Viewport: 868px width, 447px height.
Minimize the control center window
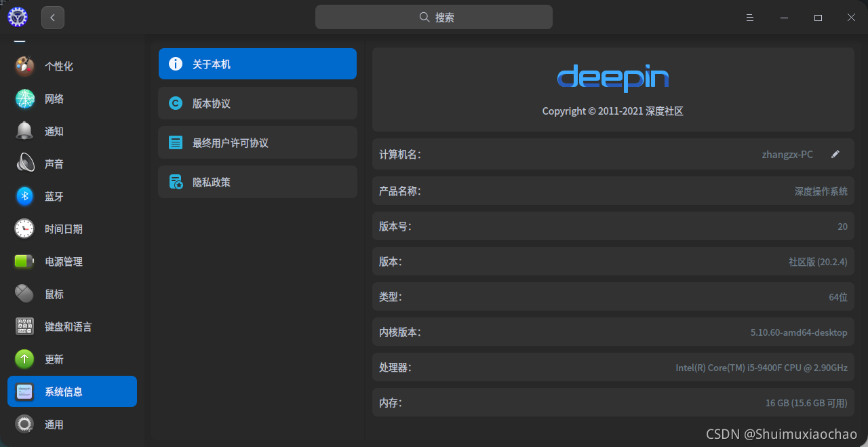click(784, 18)
